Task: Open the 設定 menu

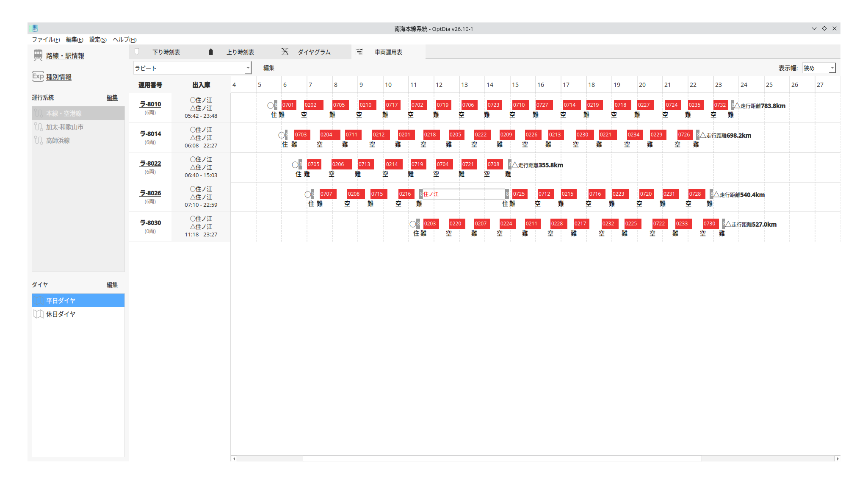Action: tap(98, 39)
